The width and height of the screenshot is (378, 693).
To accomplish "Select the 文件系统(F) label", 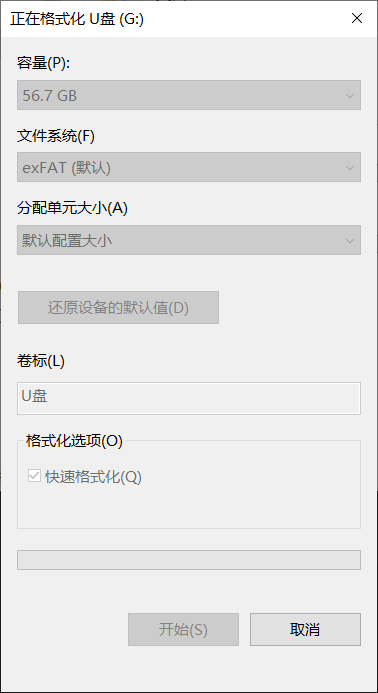I will [56, 136].
